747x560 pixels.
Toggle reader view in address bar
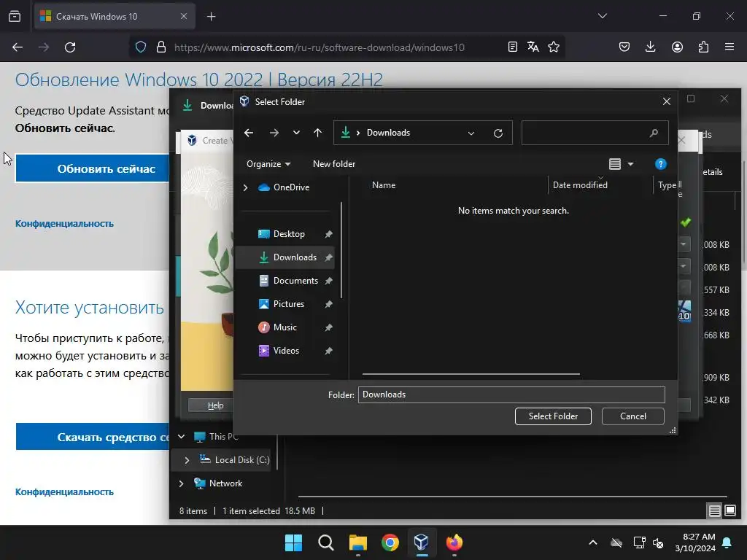tap(513, 47)
